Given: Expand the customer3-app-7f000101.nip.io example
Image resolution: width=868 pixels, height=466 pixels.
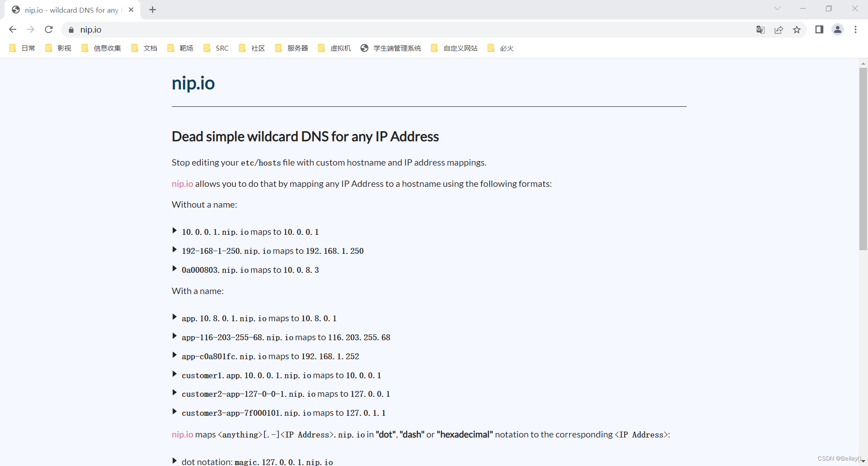Looking at the screenshot, I should [175, 412].
